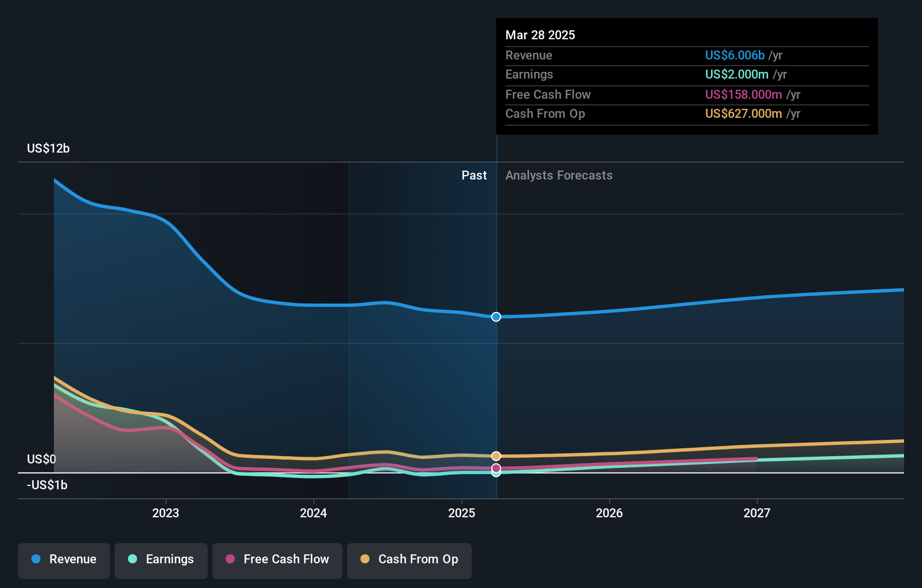Image resolution: width=922 pixels, height=588 pixels.
Task: Click the -US$1b y-axis label
Action: 47,485
